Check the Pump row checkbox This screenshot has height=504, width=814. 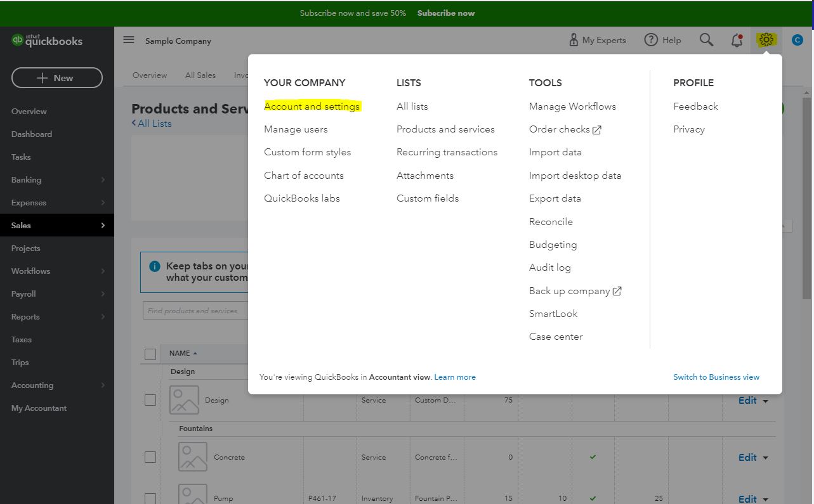150,498
